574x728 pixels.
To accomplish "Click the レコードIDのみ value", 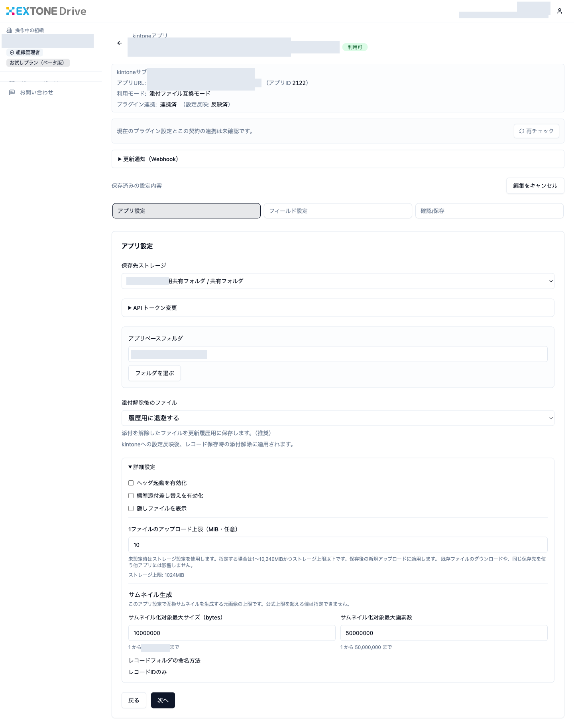I will click(x=148, y=672).
